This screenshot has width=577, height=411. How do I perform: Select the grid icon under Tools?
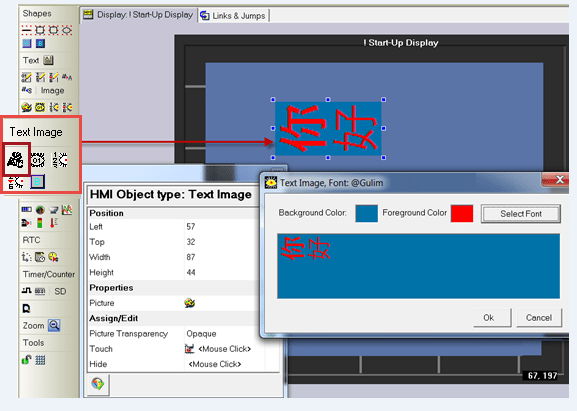click(x=40, y=360)
